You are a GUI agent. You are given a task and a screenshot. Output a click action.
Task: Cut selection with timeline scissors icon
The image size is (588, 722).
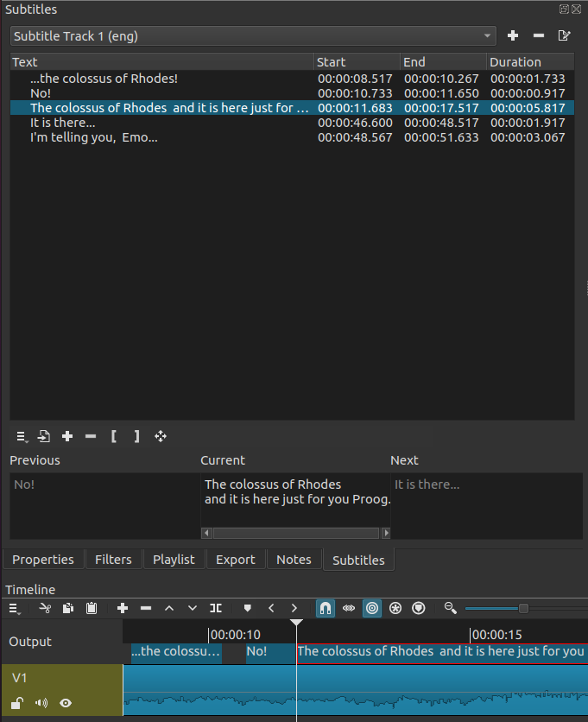click(x=45, y=608)
